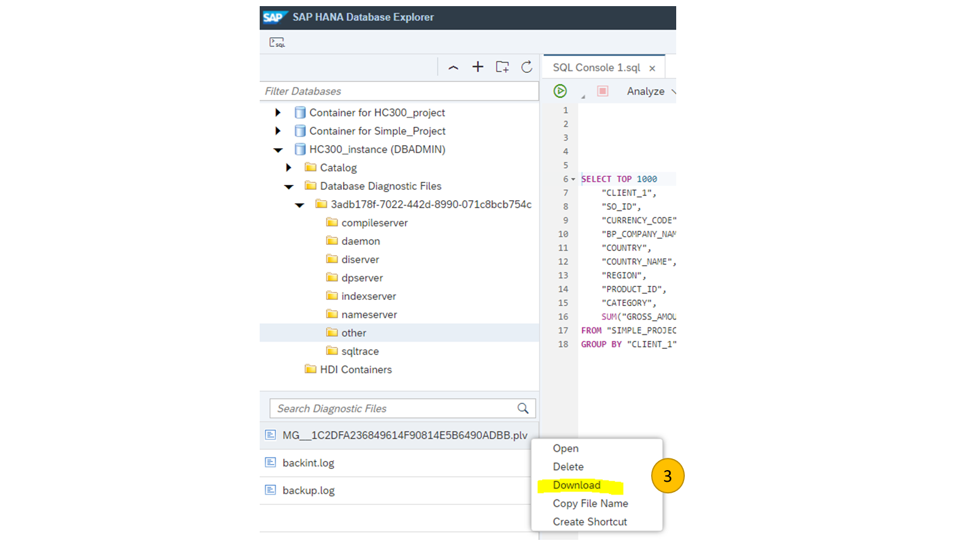Add database with the plus icon
The image size is (980, 546).
point(478,67)
